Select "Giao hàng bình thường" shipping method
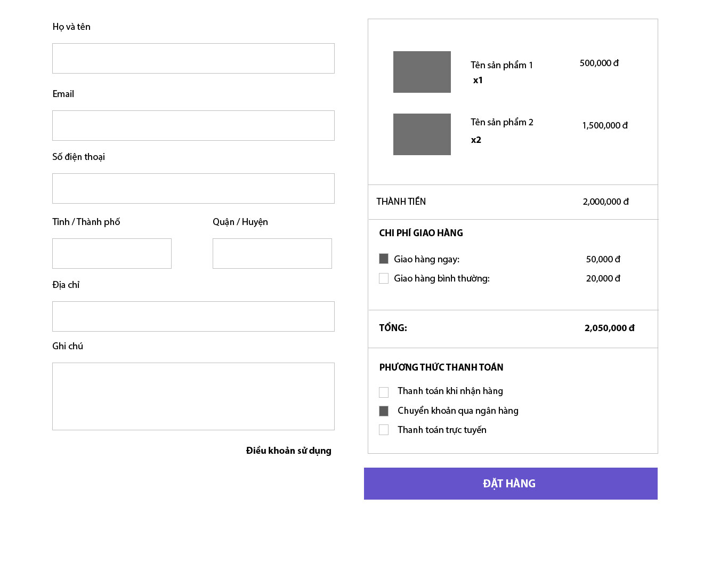728x570 pixels. coord(384,278)
